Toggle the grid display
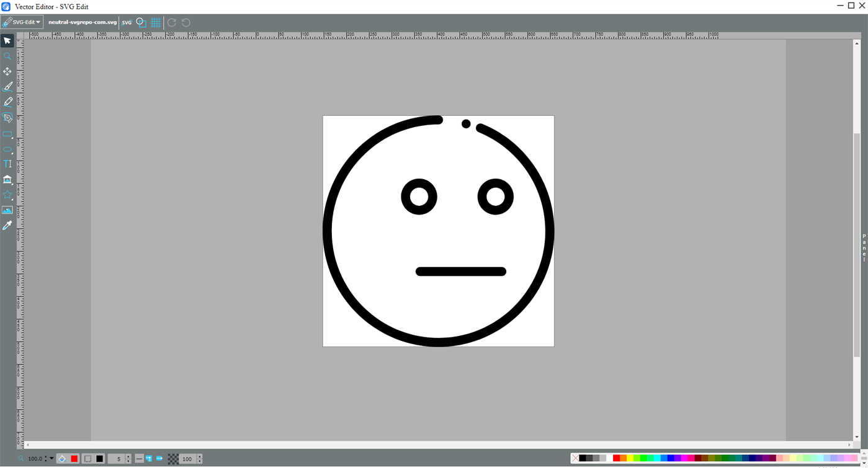The width and height of the screenshot is (868, 468). click(x=156, y=22)
